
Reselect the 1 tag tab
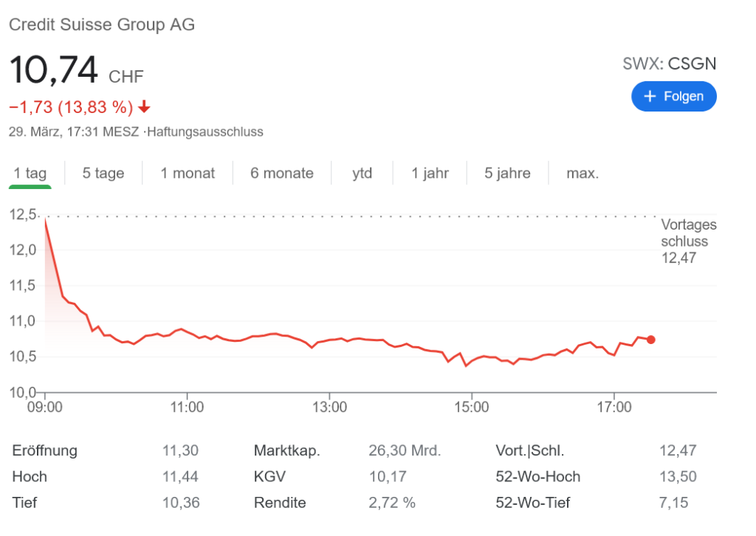point(30,173)
